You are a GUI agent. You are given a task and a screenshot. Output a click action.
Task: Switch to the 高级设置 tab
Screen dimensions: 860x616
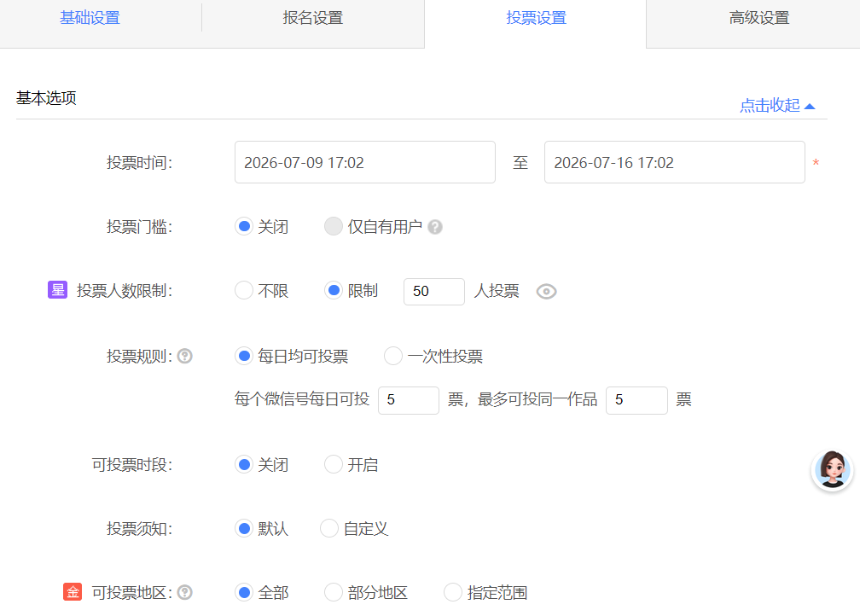759,18
